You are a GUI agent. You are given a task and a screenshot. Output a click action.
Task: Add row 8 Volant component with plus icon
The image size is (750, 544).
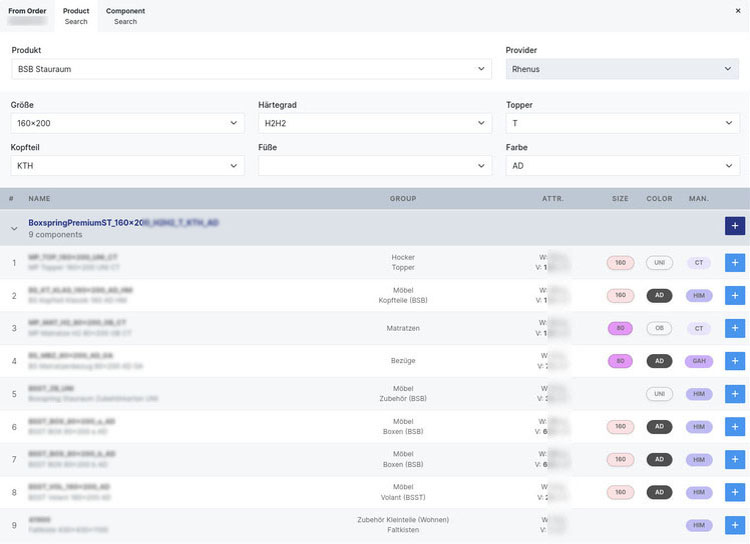tap(734, 492)
